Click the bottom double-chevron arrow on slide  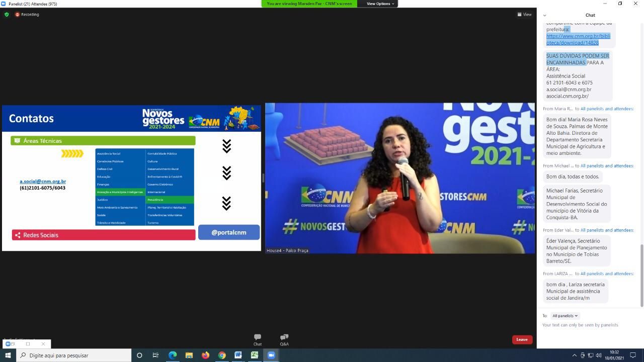coord(226,203)
